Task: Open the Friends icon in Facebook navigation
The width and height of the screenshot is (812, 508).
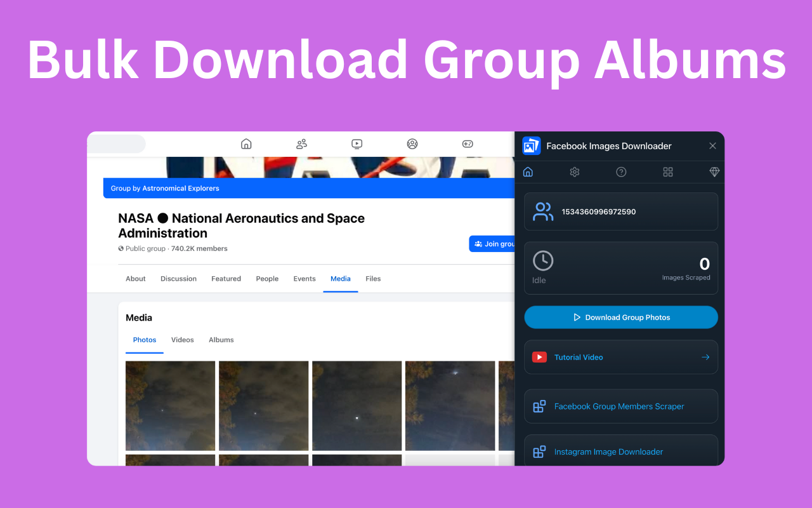Action: tap(301, 144)
